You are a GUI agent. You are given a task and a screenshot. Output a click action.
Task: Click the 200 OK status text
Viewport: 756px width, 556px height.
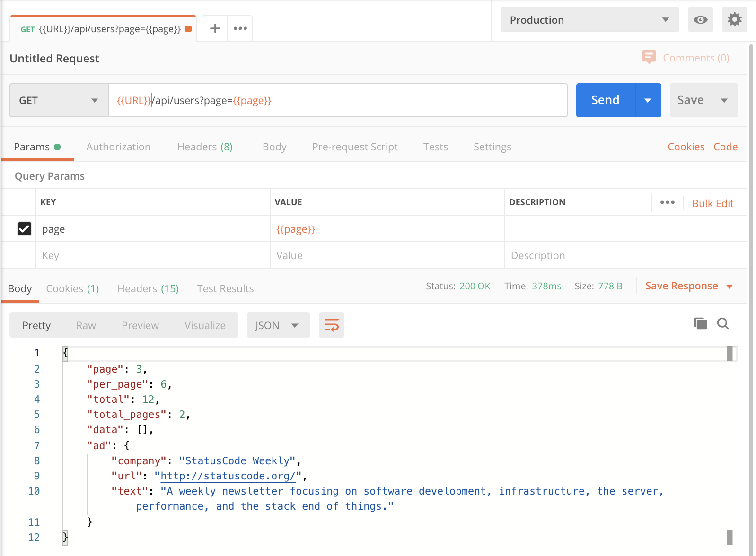(475, 286)
